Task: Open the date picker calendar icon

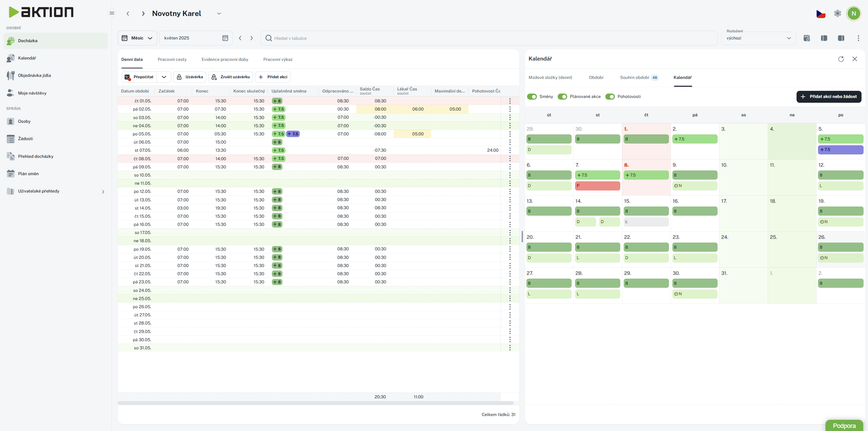Action: tap(225, 38)
